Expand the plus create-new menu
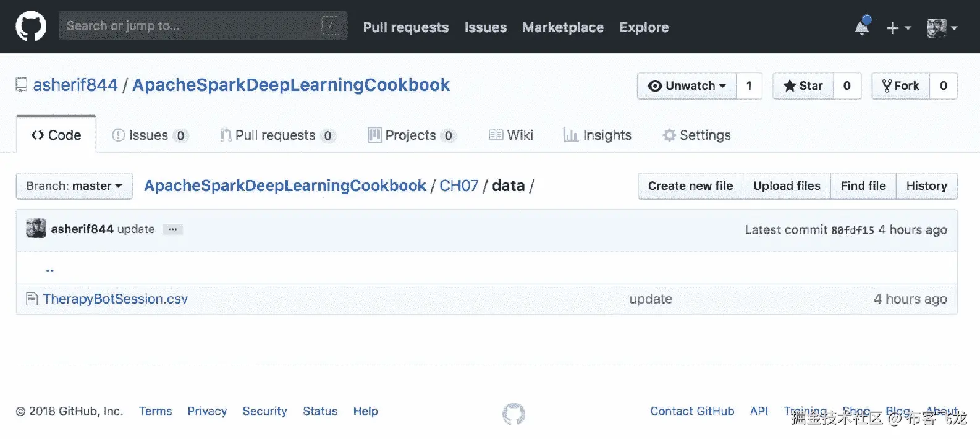980x439 pixels. [x=898, y=28]
